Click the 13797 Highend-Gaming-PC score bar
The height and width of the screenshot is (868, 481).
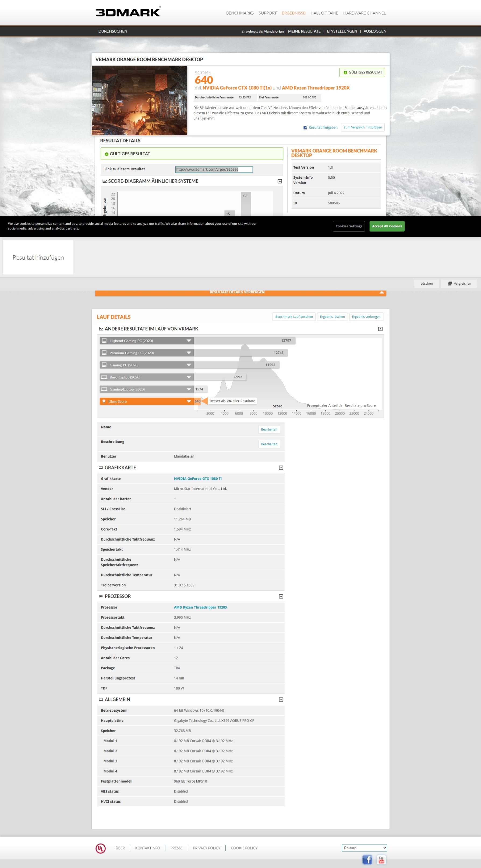coord(245,341)
